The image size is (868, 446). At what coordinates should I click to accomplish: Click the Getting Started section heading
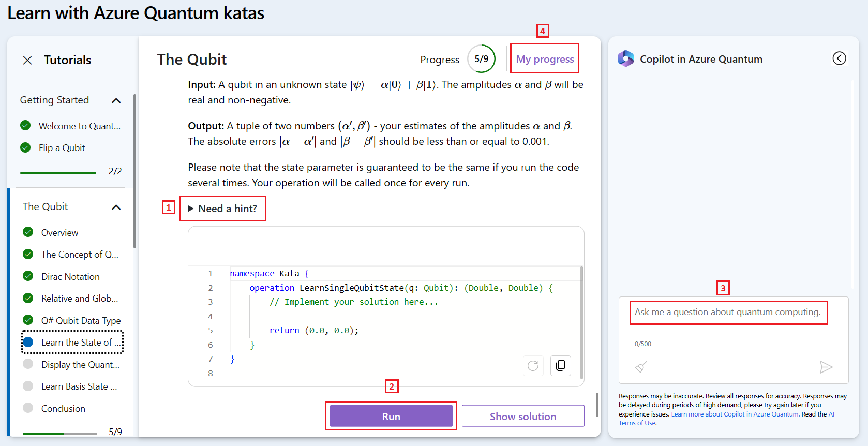[x=54, y=100]
